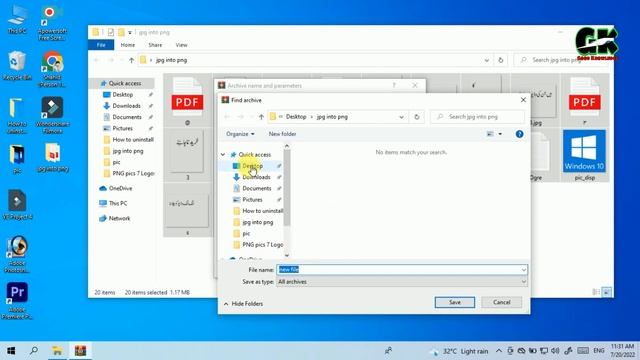The height and width of the screenshot is (360, 640).
Task: Switch Explorer to large icons view
Action: coord(607,292)
